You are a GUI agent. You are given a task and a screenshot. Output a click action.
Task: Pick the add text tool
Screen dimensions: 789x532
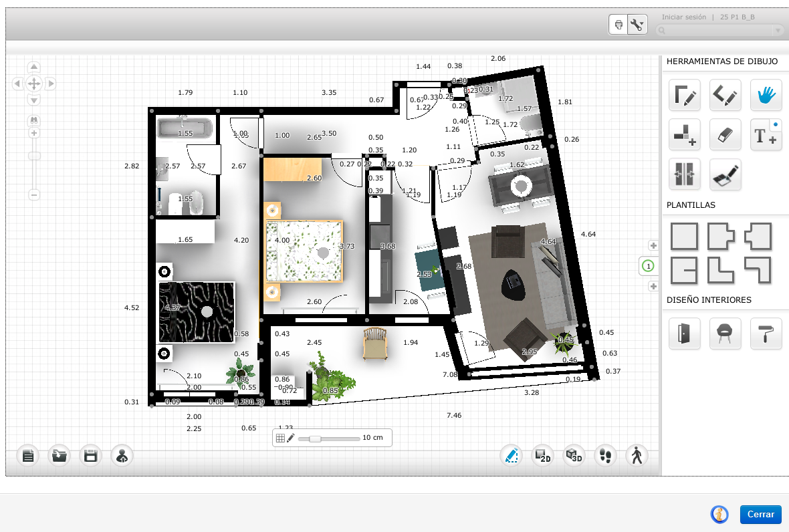coord(766,134)
